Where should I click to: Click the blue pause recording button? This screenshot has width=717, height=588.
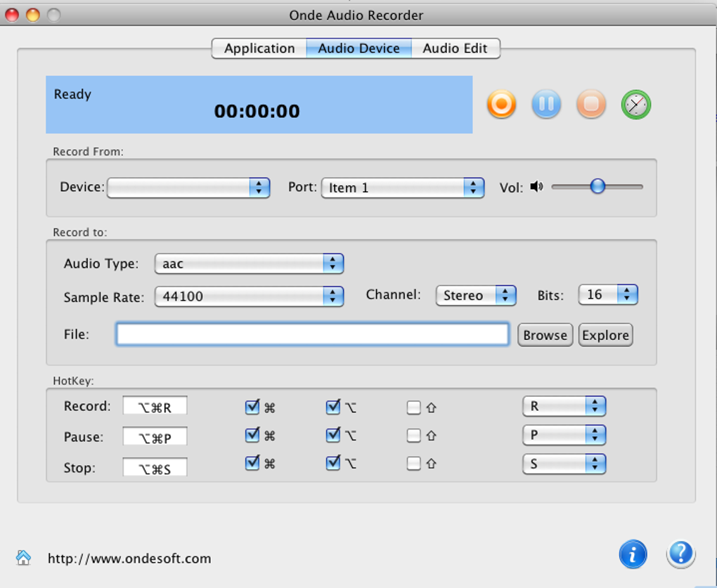[546, 105]
